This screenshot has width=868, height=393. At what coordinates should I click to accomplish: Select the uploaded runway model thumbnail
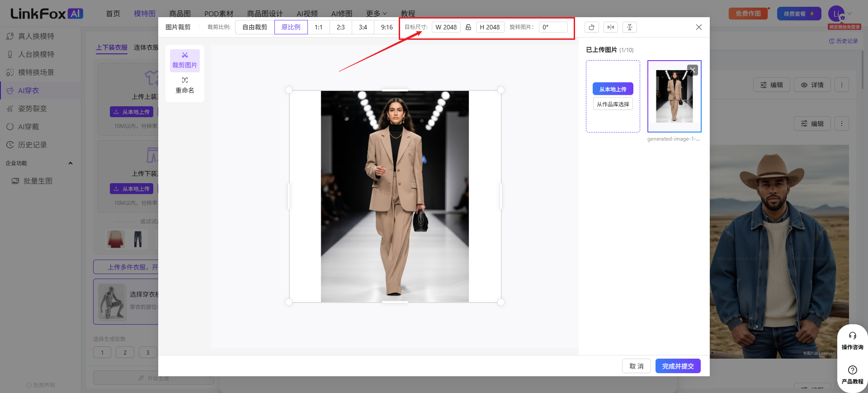(x=674, y=96)
